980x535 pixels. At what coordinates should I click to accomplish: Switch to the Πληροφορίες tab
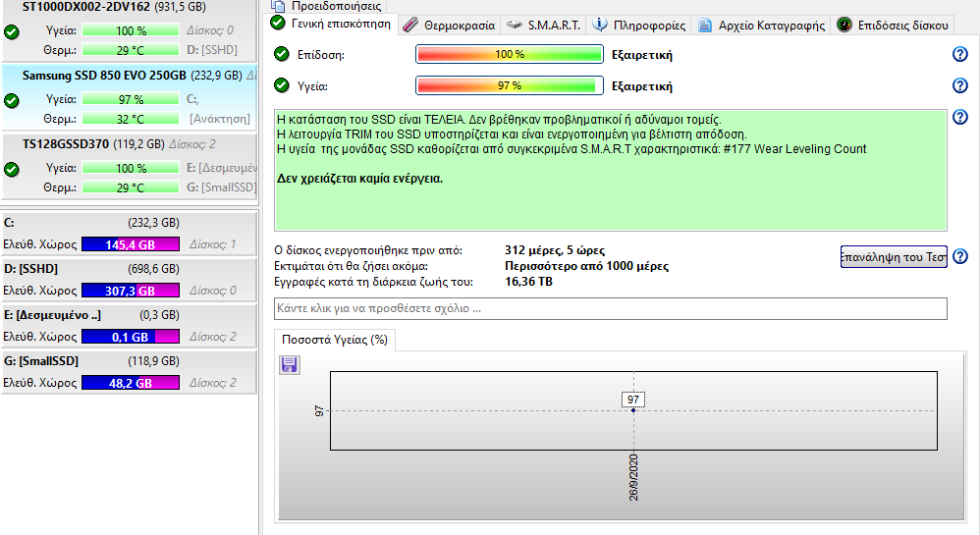(638, 26)
